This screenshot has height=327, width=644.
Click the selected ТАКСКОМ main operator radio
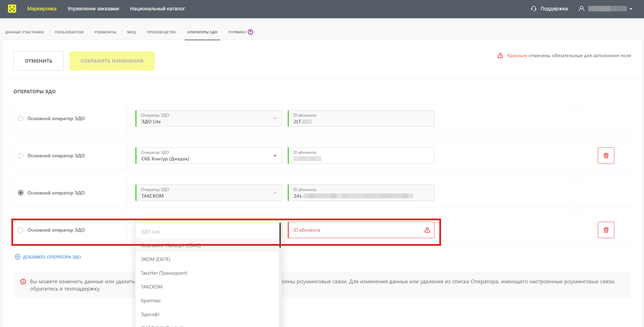tap(21, 193)
